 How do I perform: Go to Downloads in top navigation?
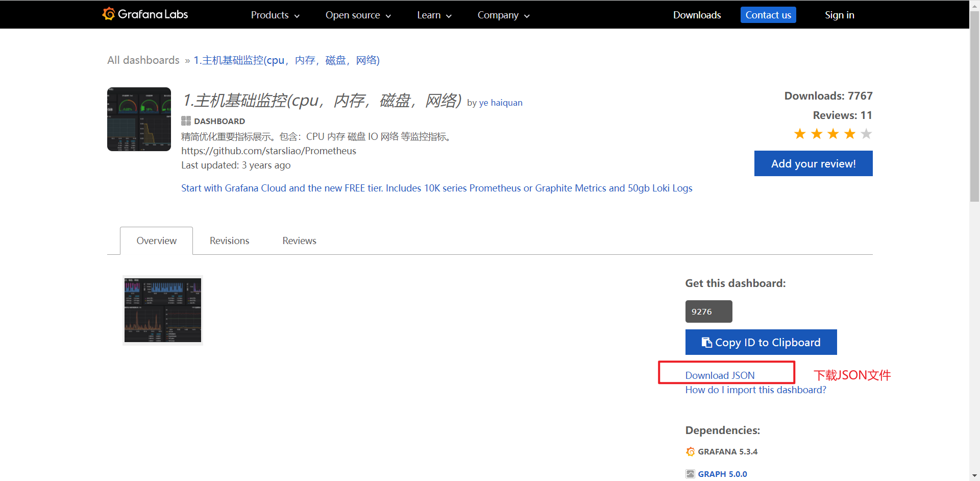point(697,15)
